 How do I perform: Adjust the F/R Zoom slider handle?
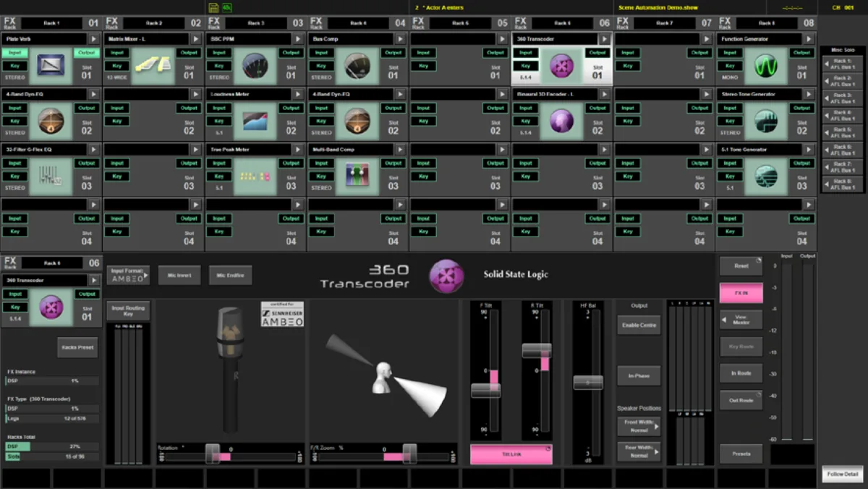click(x=409, y=454)
